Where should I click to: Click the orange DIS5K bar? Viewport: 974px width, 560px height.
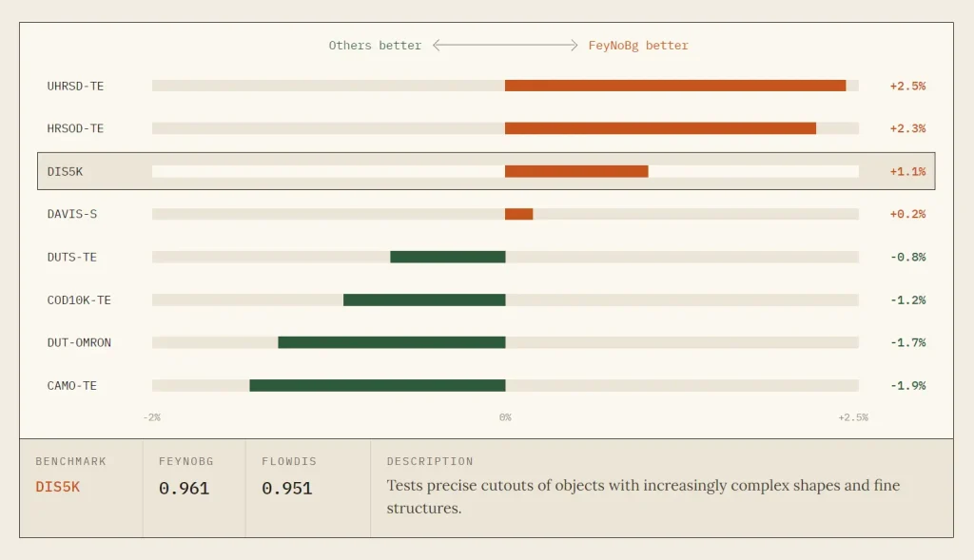576,171
